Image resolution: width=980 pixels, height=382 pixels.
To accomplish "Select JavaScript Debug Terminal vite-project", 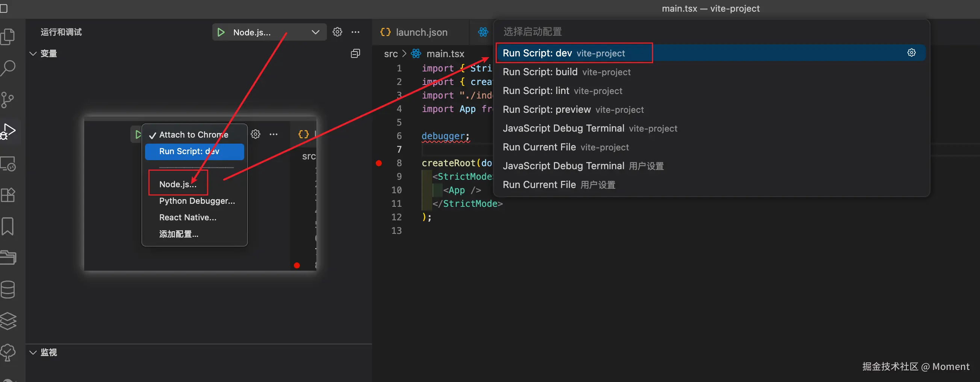I will 710,128.
